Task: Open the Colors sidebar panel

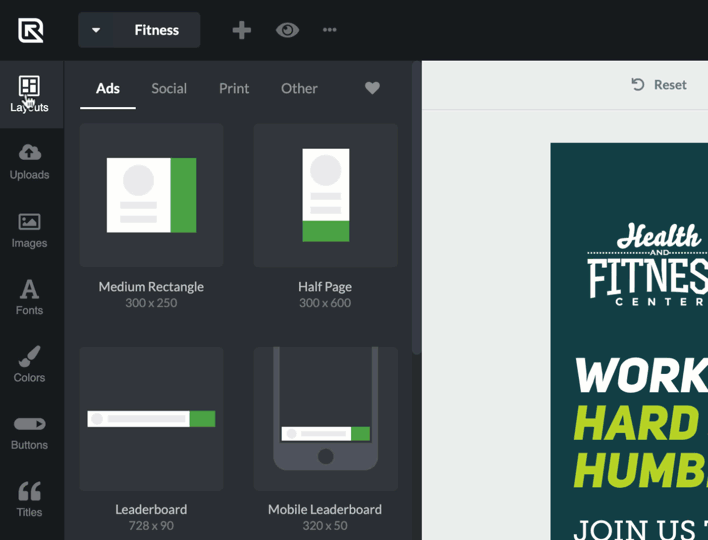Action: [29, 364]
